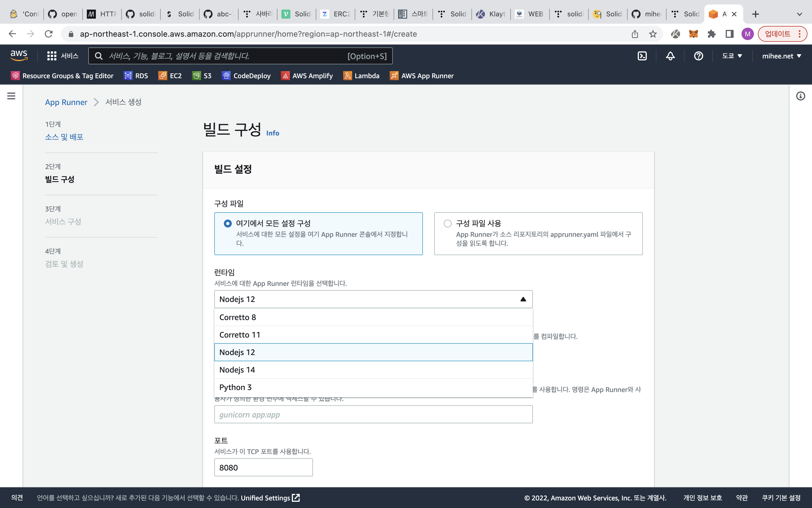Open the help question mark icon
812x508 pixels.
pyautogui.click(x=698, y=56)
